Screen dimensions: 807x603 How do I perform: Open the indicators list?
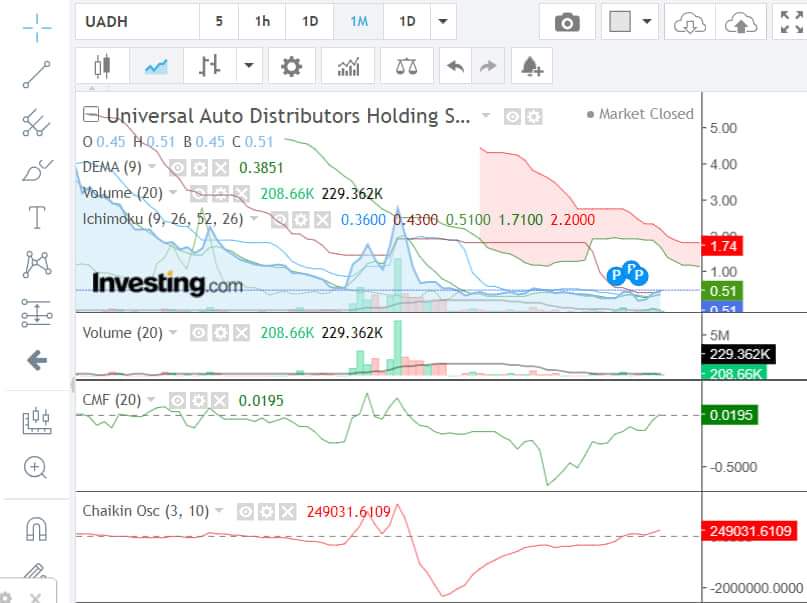[348, 66]
